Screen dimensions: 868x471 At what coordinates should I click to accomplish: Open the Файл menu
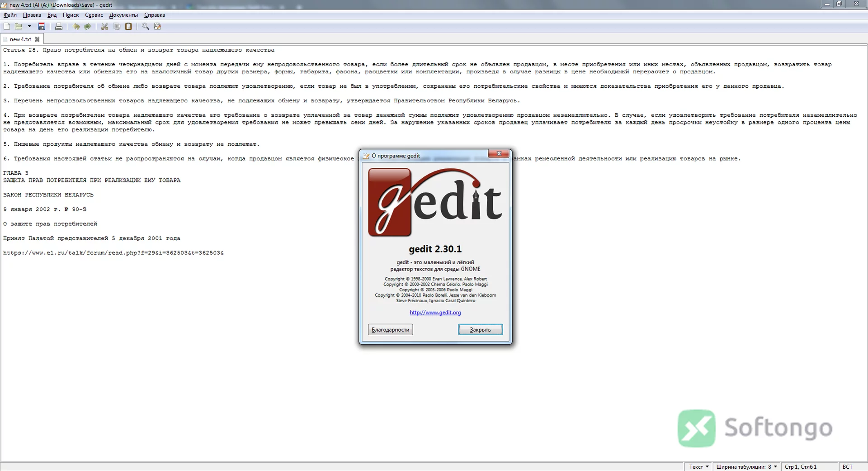pyautogui.click(x=10, y=15)
